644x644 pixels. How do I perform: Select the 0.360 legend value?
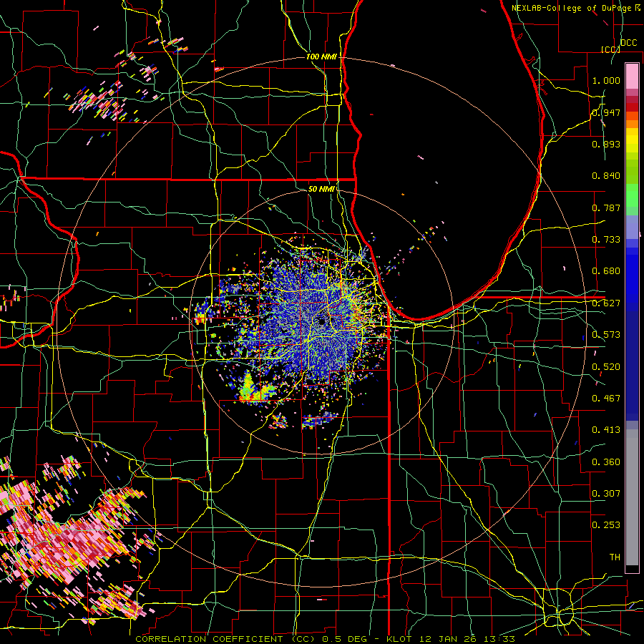(x=606, y=462)
